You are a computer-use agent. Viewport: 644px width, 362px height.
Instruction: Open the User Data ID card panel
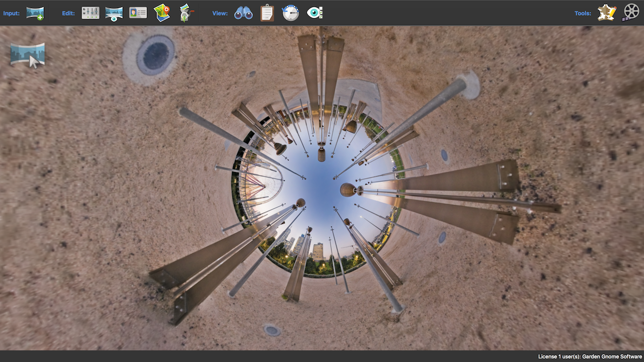pyautogui.click(x=138, y=13)
